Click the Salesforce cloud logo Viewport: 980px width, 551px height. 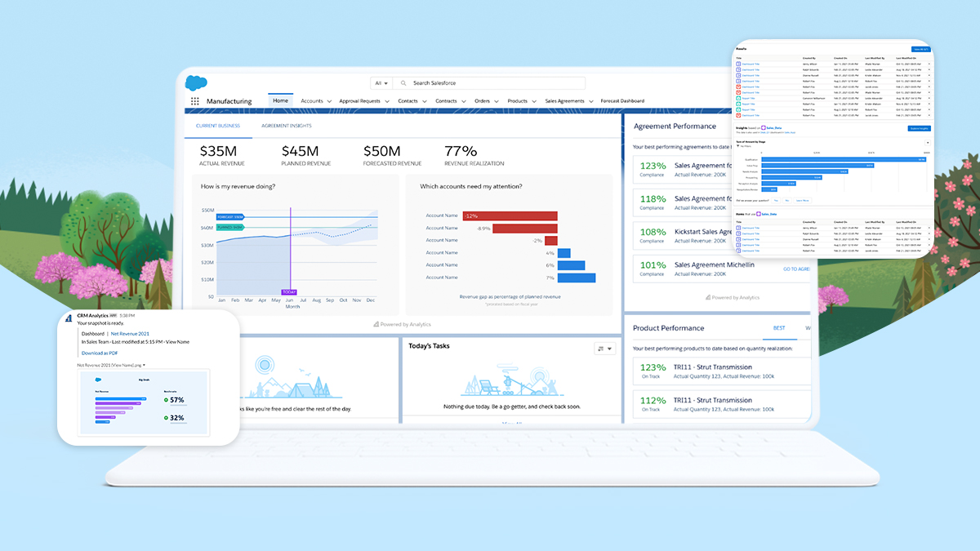pos(196,82)
